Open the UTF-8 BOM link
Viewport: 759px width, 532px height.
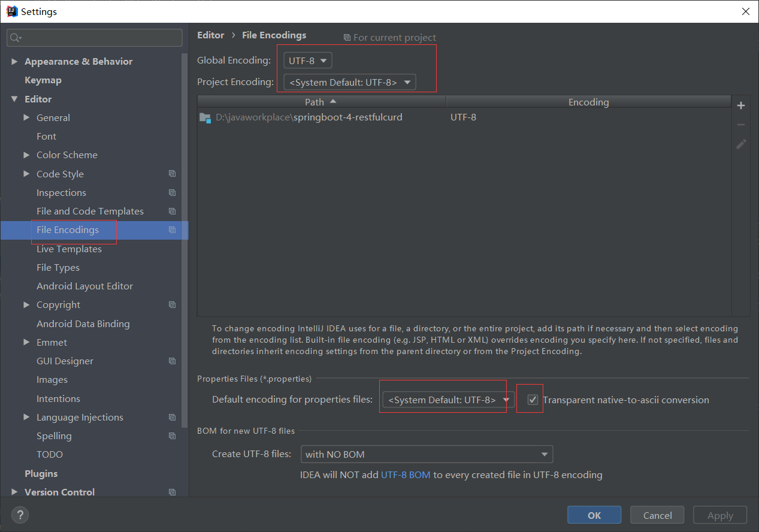coord(406,474)
